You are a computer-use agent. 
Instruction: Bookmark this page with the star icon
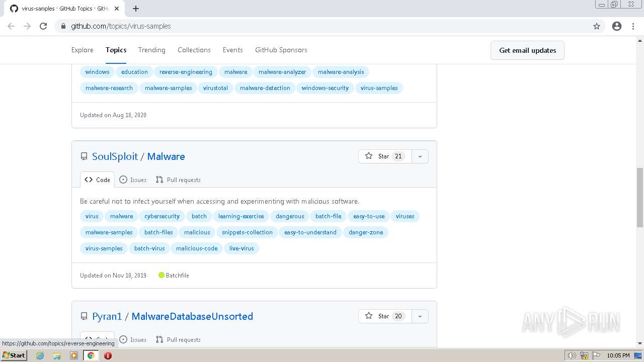pos(597,26)
